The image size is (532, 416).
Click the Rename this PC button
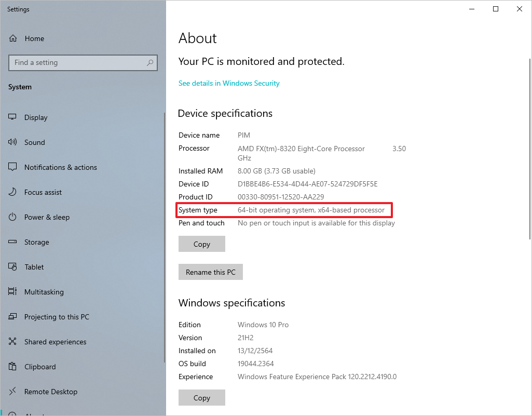pos(211,272)
